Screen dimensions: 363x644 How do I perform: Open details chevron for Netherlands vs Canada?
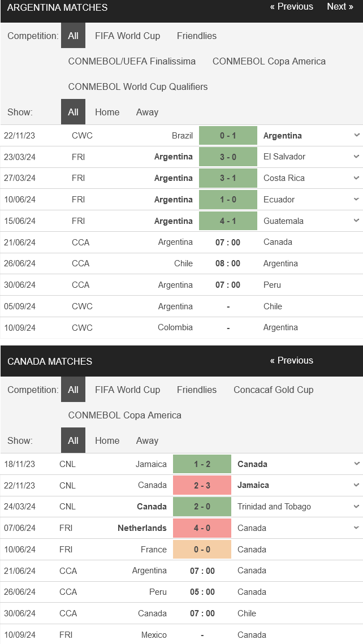click(356, 528)
